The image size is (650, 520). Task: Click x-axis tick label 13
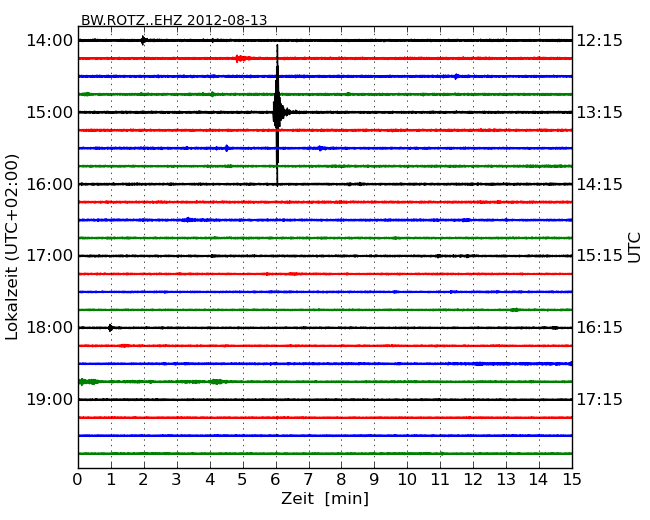click(506, 480)
